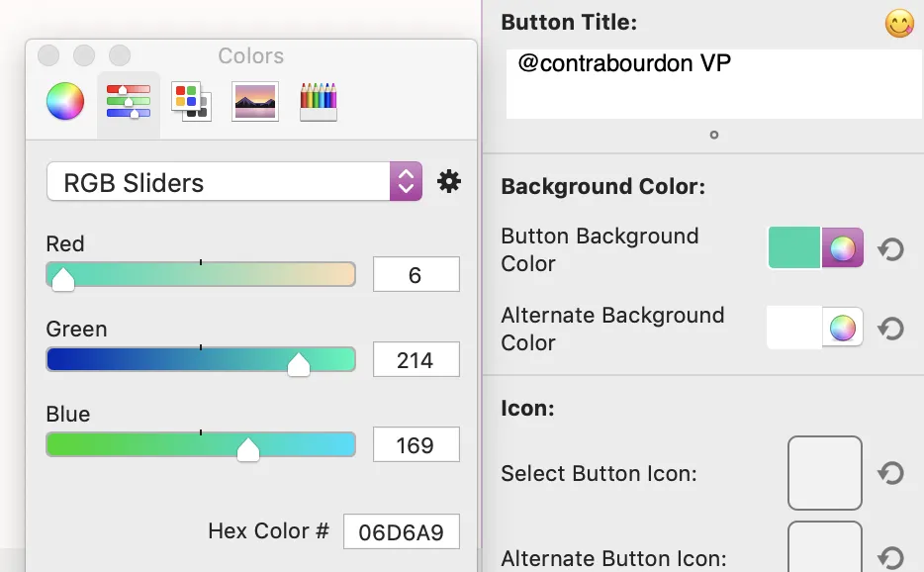This screenshot has width=924, height=572.
Task: Select the pencils color picker tab
Action: [x=319, y=101]
